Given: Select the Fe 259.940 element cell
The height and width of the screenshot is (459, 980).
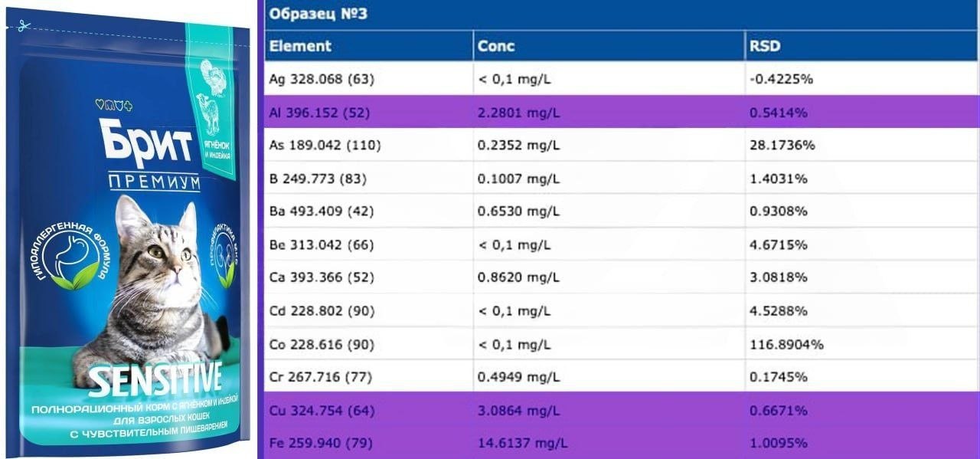Looking at the screenshot, I should (322, 443).
